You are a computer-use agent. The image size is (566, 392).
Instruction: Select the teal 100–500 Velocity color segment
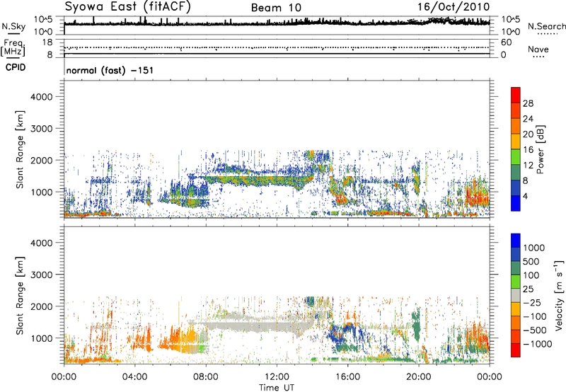pos(516,268)
